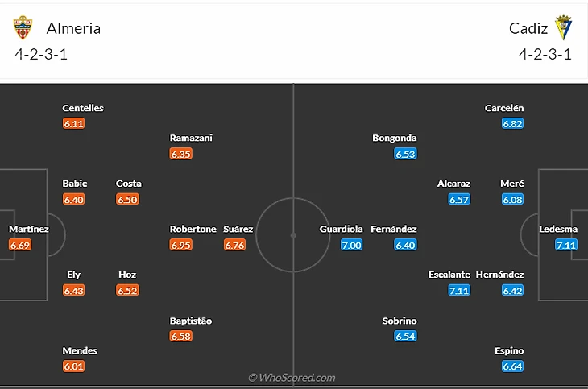The width and height of the screenshot is (588, 389).
Task: Click Robertone's 6.95 rating badge
Action: [x=181, y=245]
